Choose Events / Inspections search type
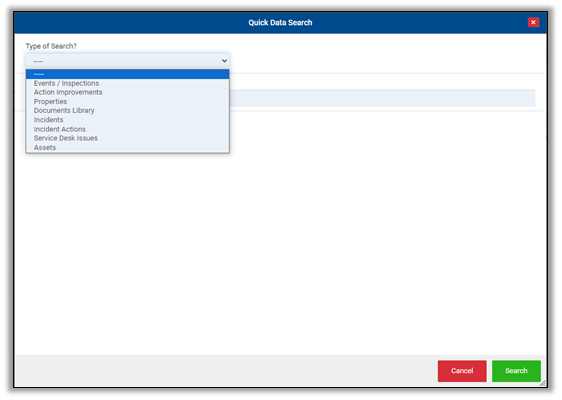The image size is (562, 400). 128,83
